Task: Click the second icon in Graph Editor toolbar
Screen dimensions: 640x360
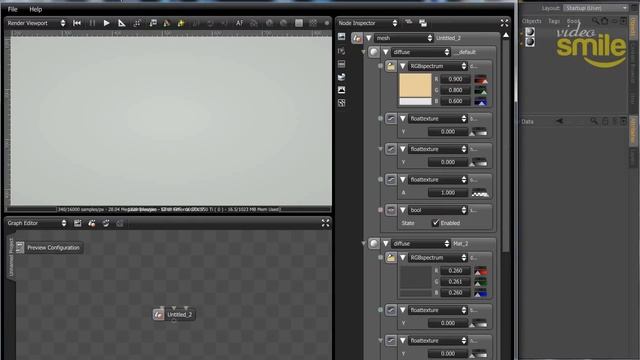Action: pos(92,223)
